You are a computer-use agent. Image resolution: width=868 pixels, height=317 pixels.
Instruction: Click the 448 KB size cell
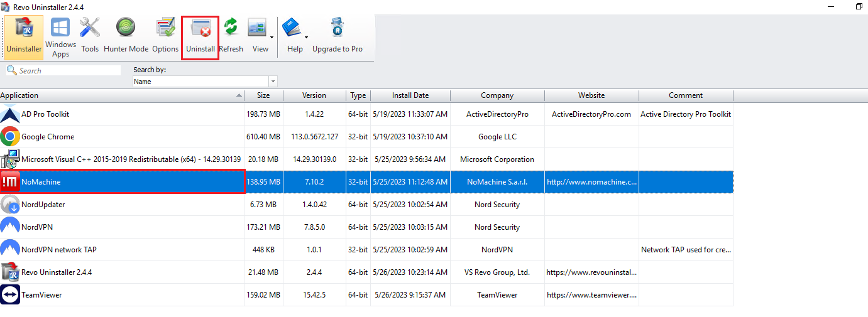264,250
